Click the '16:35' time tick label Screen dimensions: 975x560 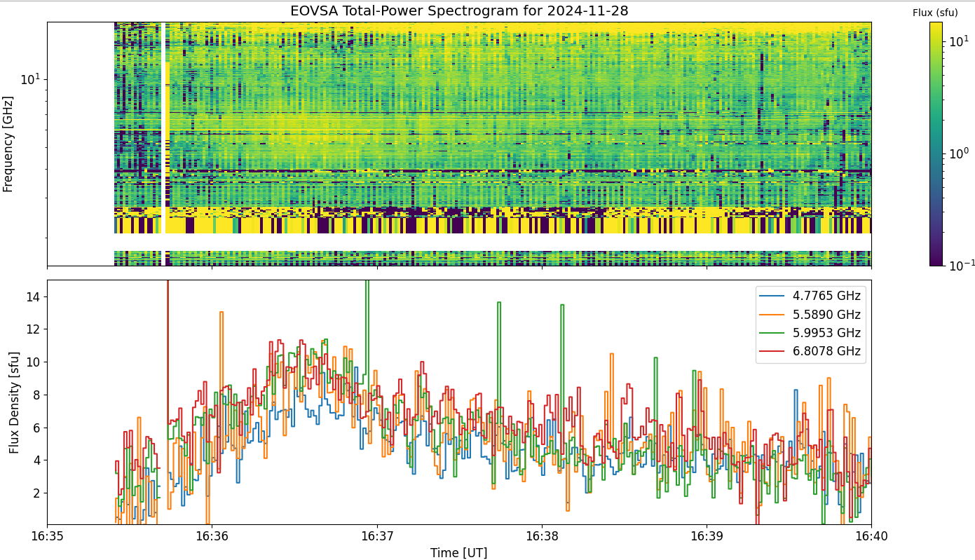47,536
